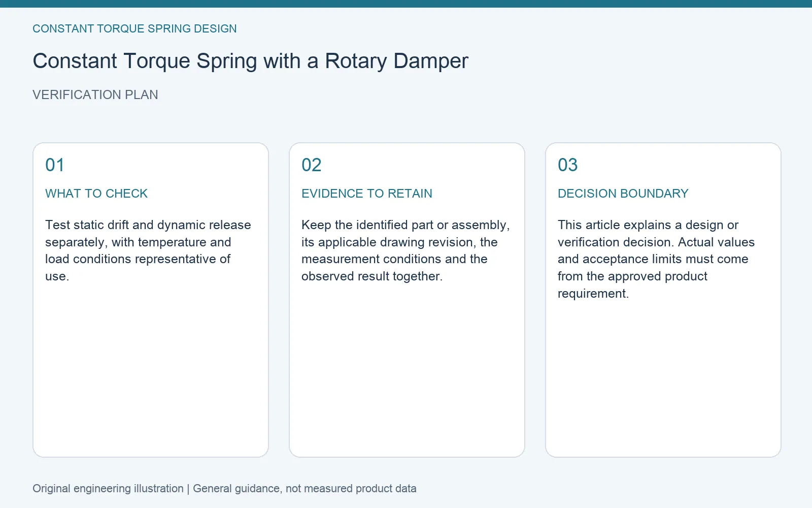Image resolution: width=812 pixels, height=508 pixels.
Task: Click the card number '02'
Action: click(x=312, y=165)
